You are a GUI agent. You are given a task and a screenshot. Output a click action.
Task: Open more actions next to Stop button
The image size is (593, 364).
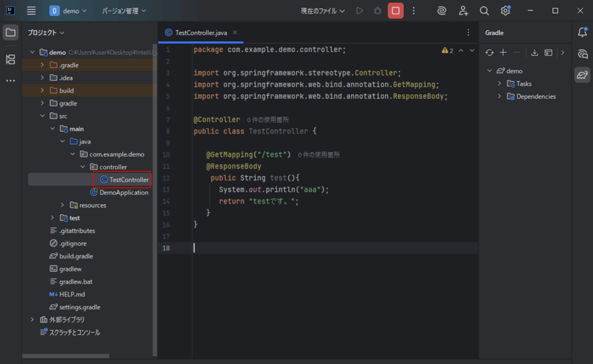coord(413,10)
